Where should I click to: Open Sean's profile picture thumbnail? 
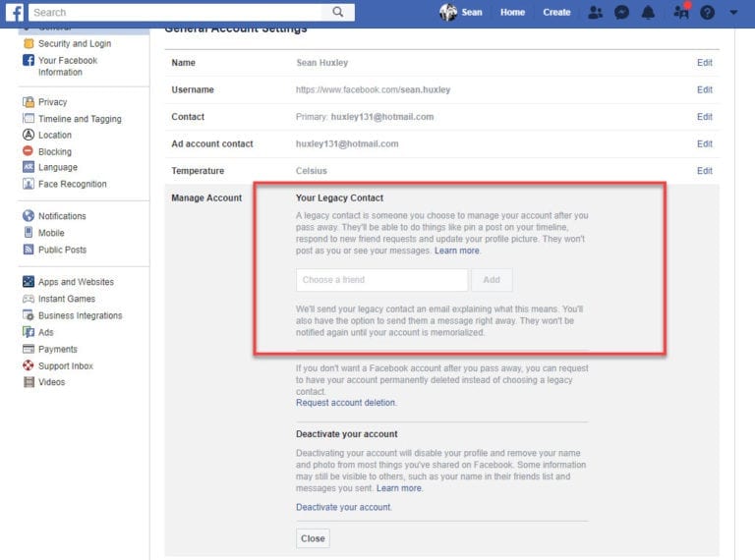[x=448, y=12]
